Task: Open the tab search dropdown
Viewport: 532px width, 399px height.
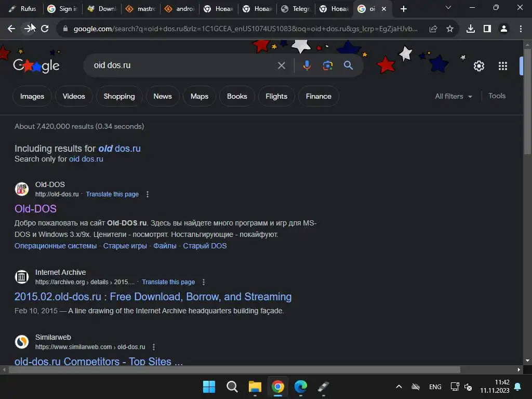Action: point(448,8)
